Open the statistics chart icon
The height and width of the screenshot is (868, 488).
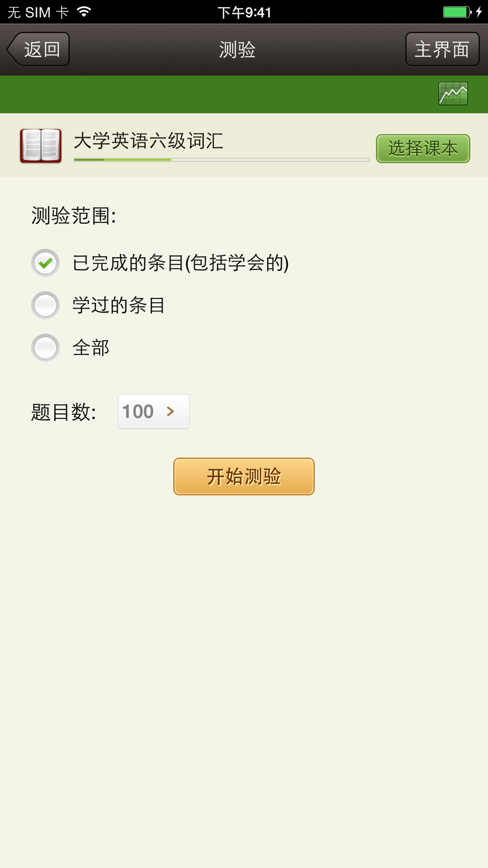tap(453, 94)
